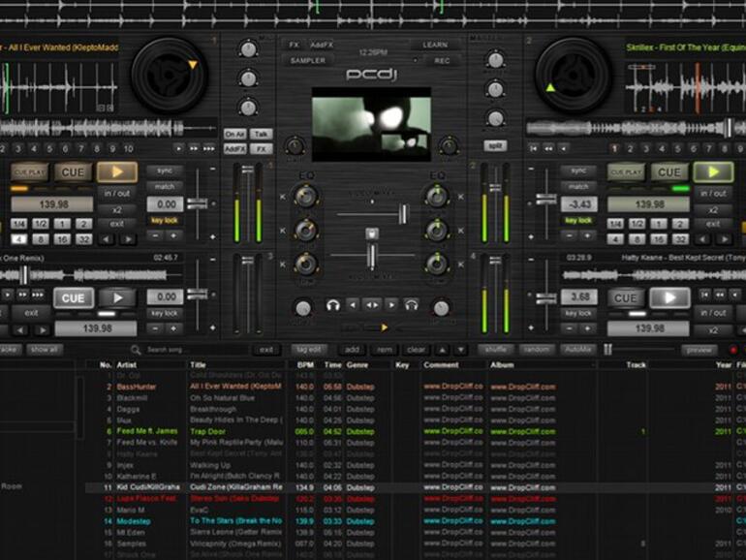Toggle the On Air button
746x560 pixels.
(x=234, y=134)
